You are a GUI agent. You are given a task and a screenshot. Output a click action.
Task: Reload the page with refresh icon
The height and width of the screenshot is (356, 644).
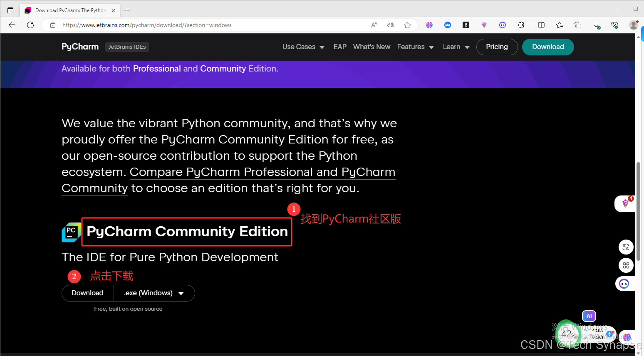pyautogui.click(x=30, y=25)
